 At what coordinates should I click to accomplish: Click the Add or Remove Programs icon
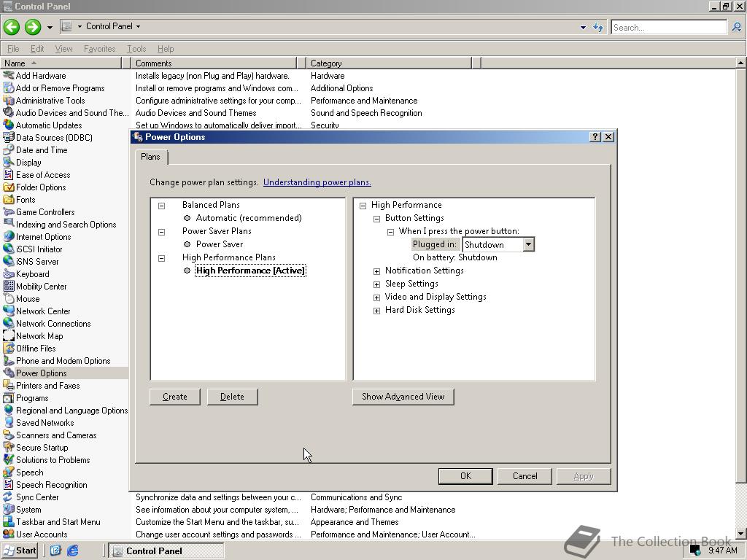coord(8,87)
